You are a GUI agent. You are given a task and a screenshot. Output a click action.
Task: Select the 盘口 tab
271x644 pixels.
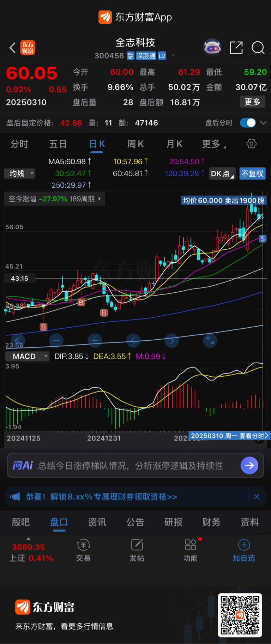tap(59, 522)
